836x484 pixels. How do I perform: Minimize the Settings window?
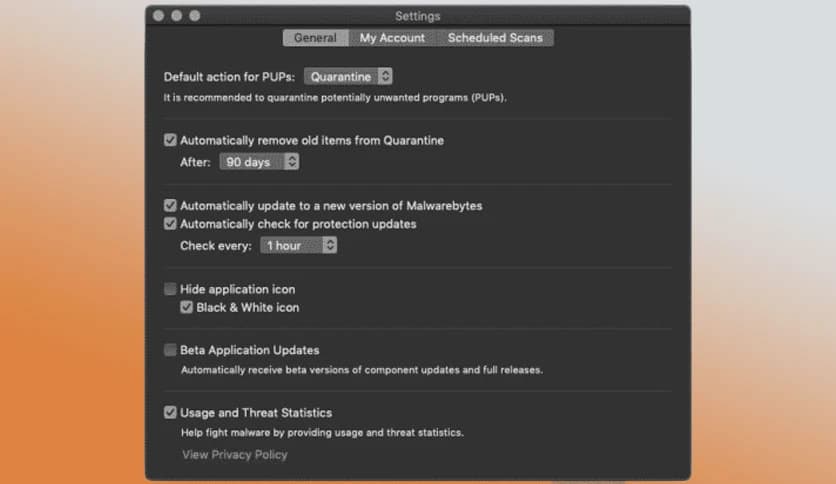pos(177,16)
